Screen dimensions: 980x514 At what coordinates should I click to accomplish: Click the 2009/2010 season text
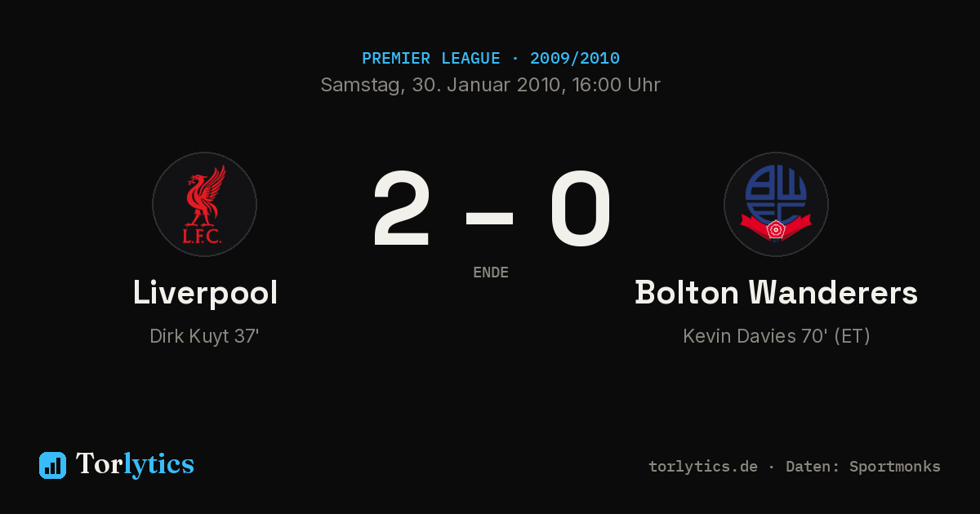(575, 59)
